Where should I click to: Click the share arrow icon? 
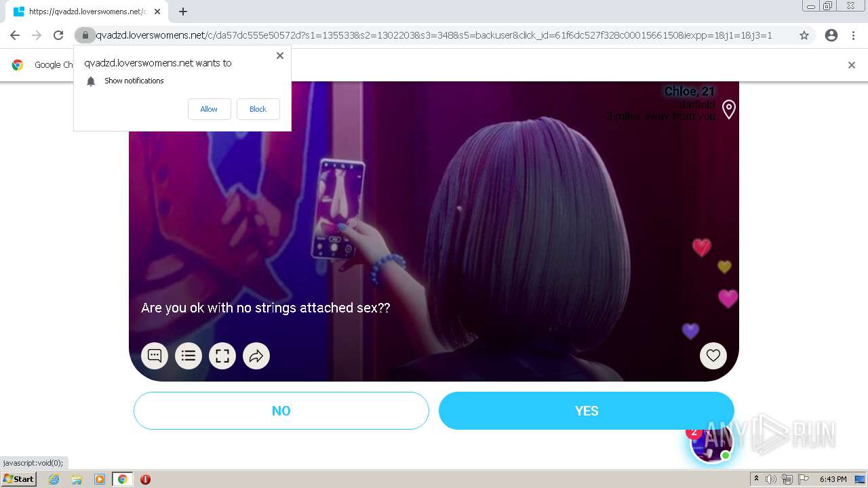point(256,356)
